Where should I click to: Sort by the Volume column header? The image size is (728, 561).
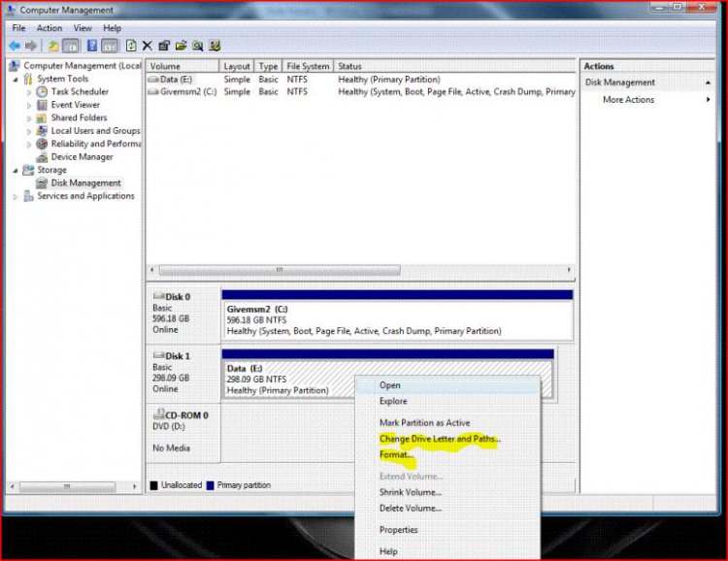(x=182, y=66)
